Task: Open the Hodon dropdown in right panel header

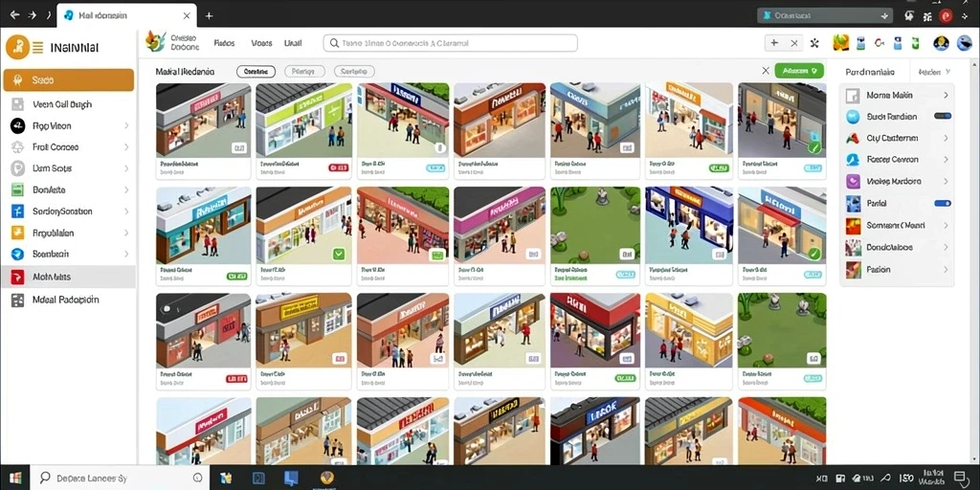Action: pyautogui.click(x=934, y=72)
